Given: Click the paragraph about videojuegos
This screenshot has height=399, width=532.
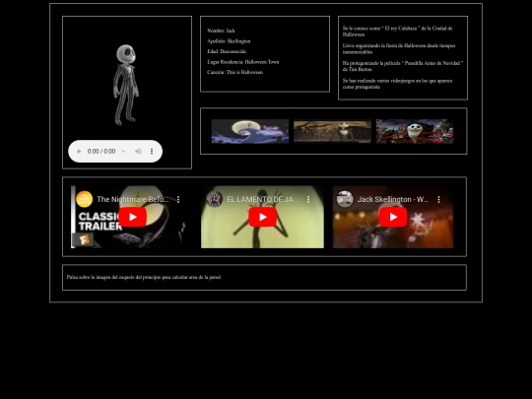Looking at the screenshot, I should click(397, 84).
